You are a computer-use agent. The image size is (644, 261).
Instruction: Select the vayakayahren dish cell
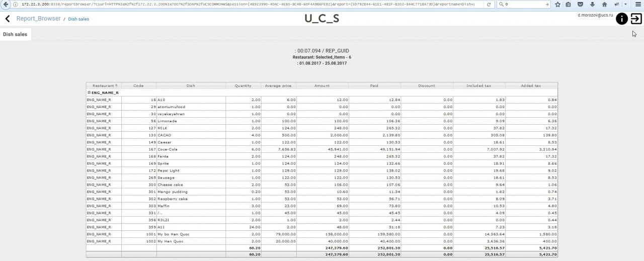191,114
